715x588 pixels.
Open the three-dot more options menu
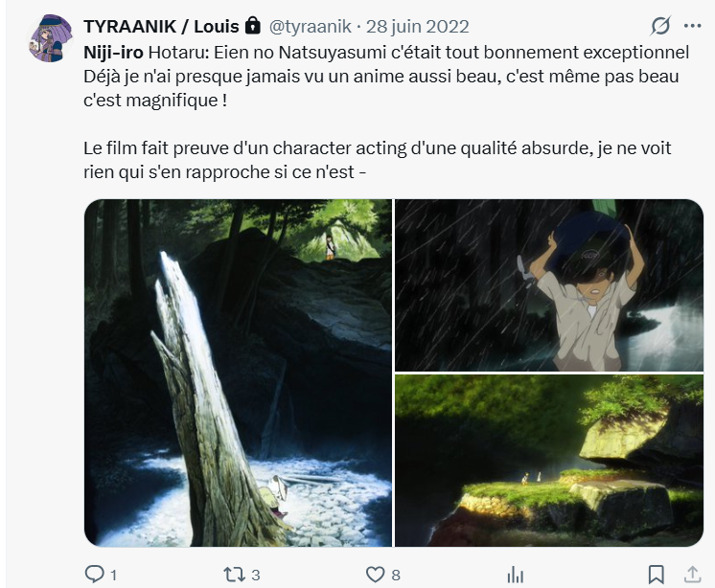pyautogui.click(x=692, y=26)
